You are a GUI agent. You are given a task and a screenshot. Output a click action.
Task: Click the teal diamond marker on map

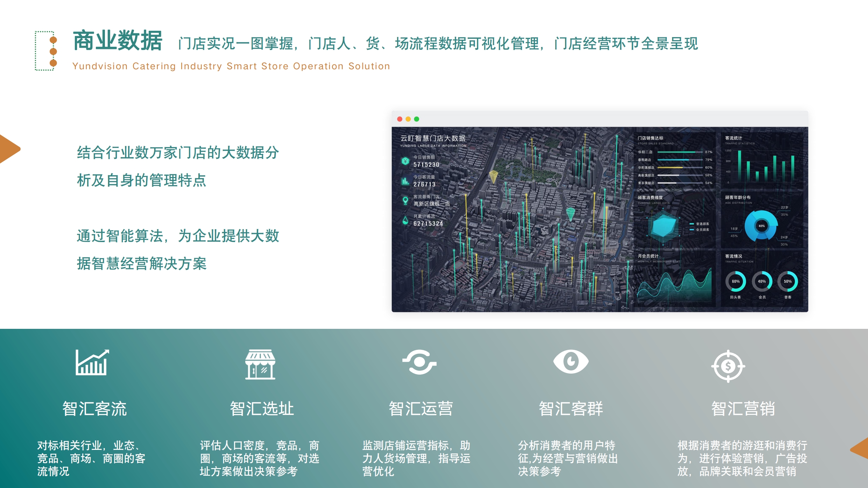571,214
